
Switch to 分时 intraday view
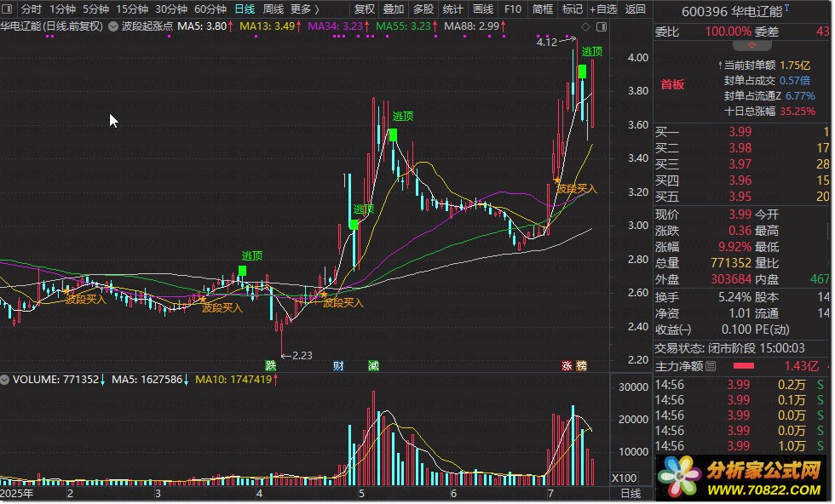pos(32,9)
